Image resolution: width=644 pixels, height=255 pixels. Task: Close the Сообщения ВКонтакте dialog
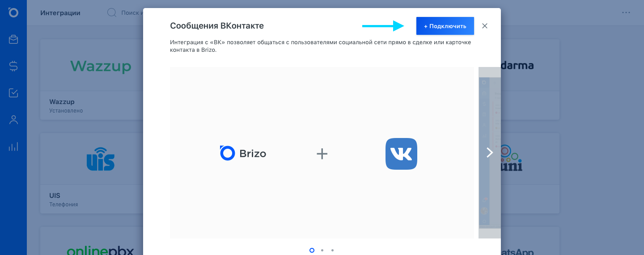(x=485, y=26)
